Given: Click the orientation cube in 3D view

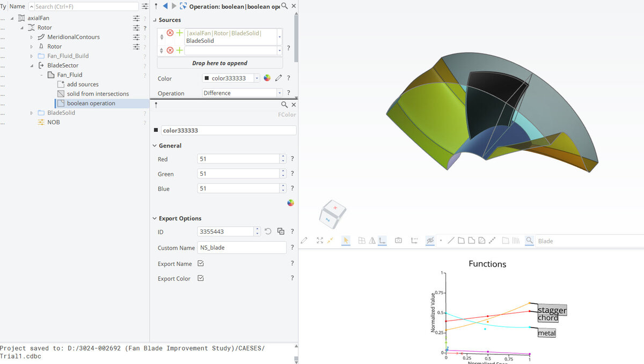Looking at the screenshot, I should click(x=333, y=213).
